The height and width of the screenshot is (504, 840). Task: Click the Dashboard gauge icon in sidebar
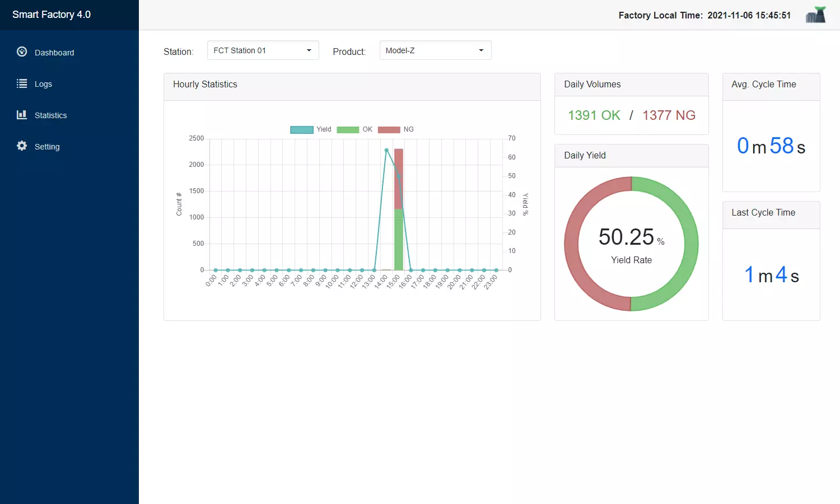point(22,52)
